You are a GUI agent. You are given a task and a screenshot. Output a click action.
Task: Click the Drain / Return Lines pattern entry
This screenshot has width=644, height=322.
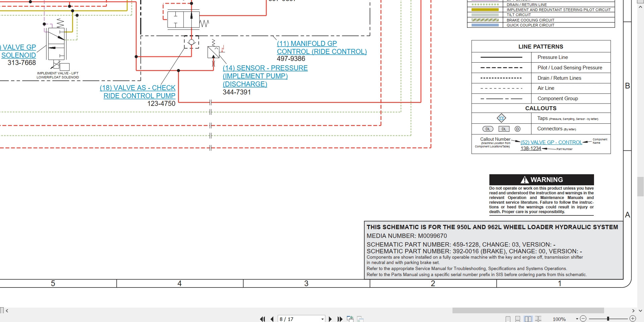click(x=559, y=78)
